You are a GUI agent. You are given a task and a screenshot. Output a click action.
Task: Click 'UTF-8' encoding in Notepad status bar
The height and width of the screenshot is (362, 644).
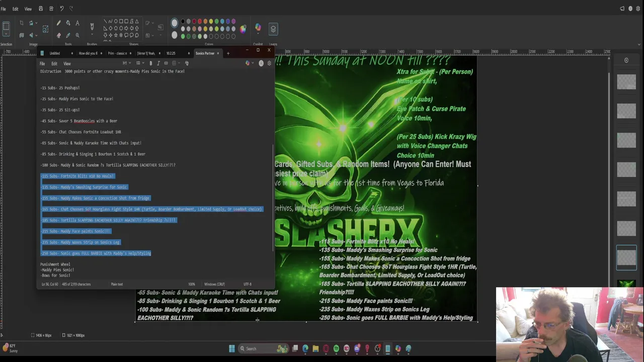tap(248, 285)
